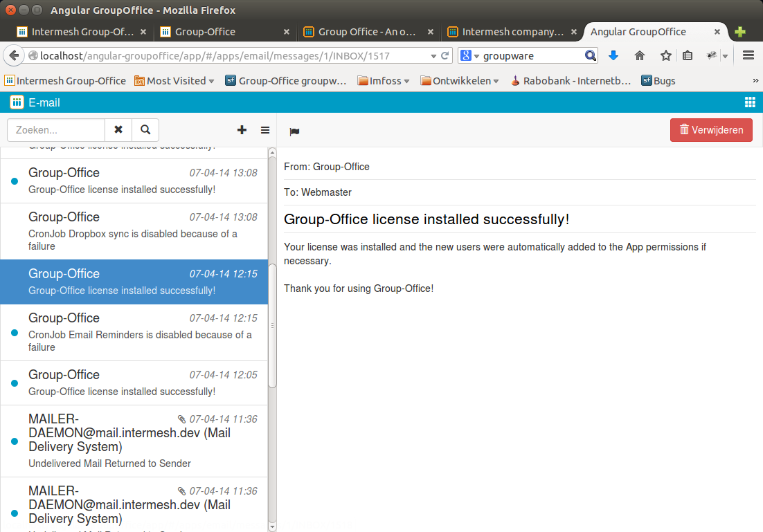The image size is (763, 532).
Task: Select the 12:15 license installed message
Action: tap(134, 282)
